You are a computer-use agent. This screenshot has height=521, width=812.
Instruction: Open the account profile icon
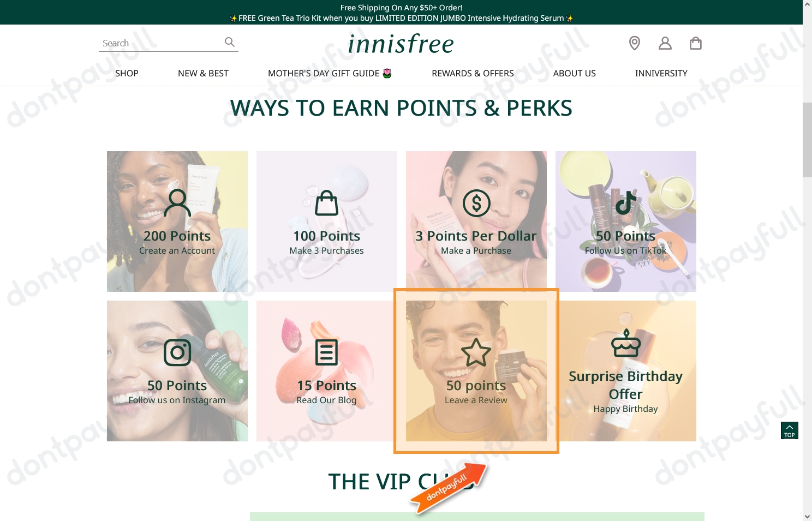click(665, 43)
